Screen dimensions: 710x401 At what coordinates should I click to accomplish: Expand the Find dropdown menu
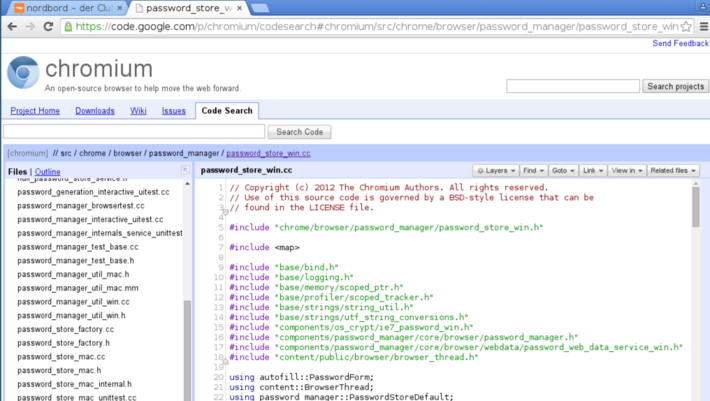(533, 171)
